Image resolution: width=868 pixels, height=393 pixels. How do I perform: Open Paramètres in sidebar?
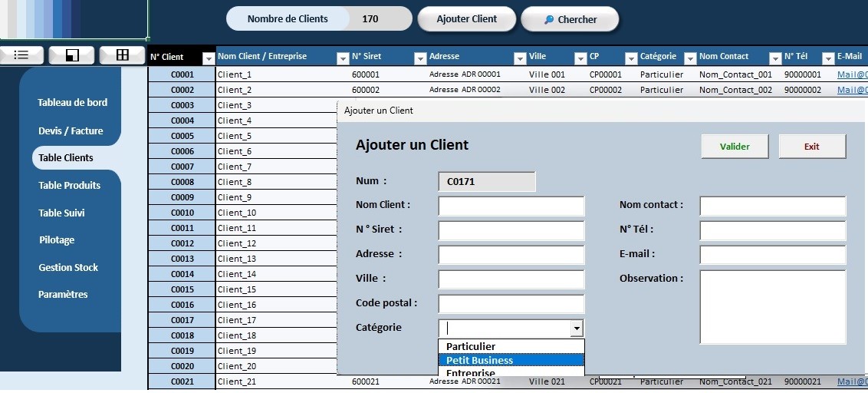63,295
